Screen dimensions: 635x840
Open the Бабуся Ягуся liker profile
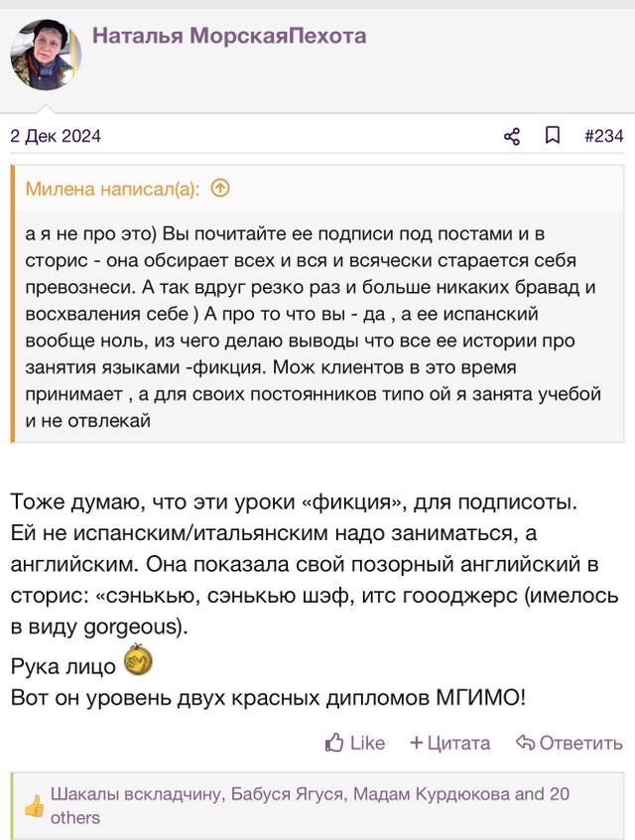(287, 794)
